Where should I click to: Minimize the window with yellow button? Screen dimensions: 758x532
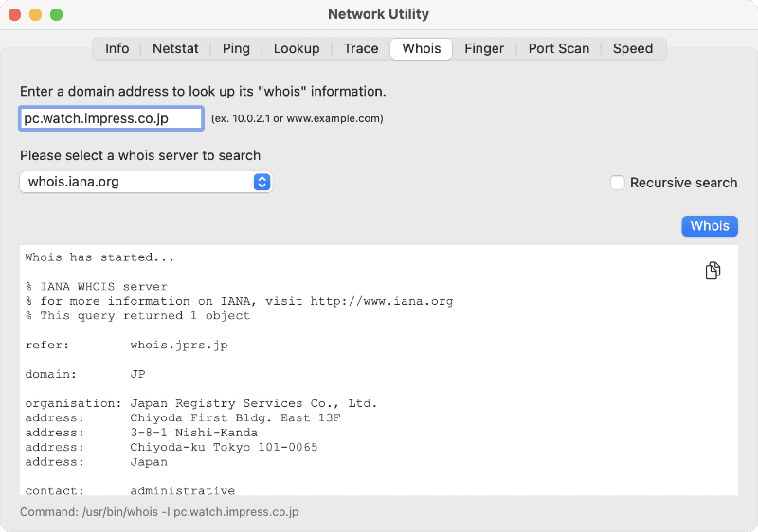pos(36,14)
